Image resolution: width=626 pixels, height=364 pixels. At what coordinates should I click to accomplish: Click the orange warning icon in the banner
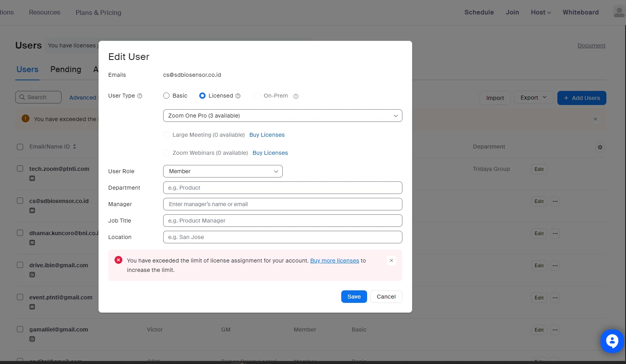pos(25,118)
